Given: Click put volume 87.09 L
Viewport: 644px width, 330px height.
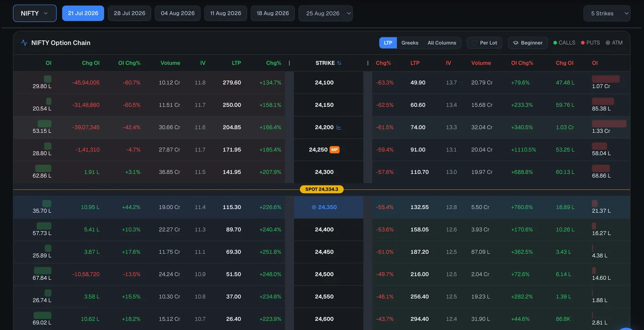Looking at the screenshot, I should (480, 252).
